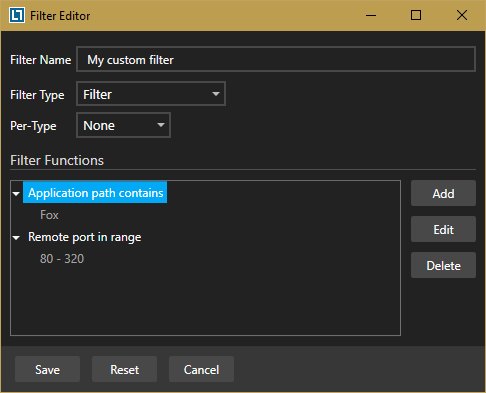This screenshot has height=393, width=486.
Task: Collapse the Application path contains node
Action: pos(16,193)
